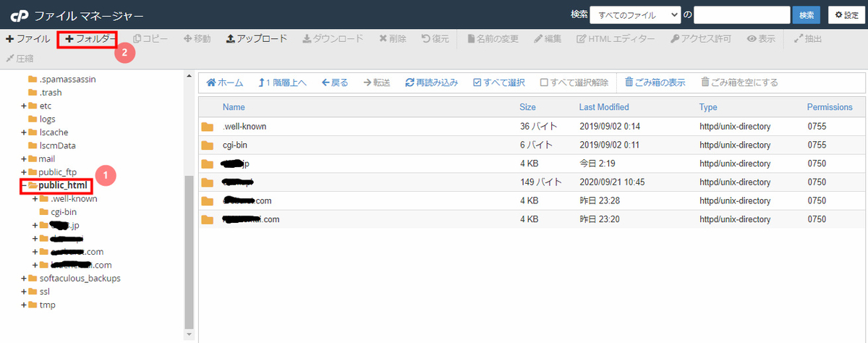The height and width of the screenshot is (343, 868).
Task: Open the HTML エディター
Action: (616, 38)
